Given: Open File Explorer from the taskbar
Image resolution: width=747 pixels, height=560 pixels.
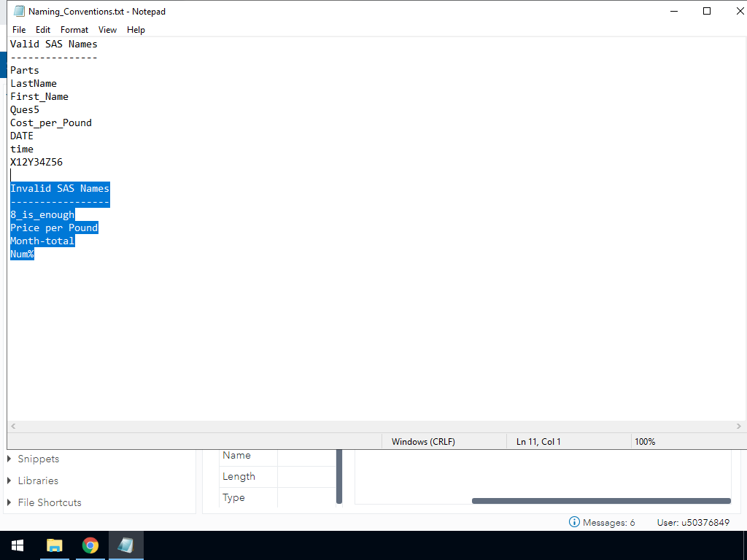Looking at the screenshot, I should (x=55, y=545).
